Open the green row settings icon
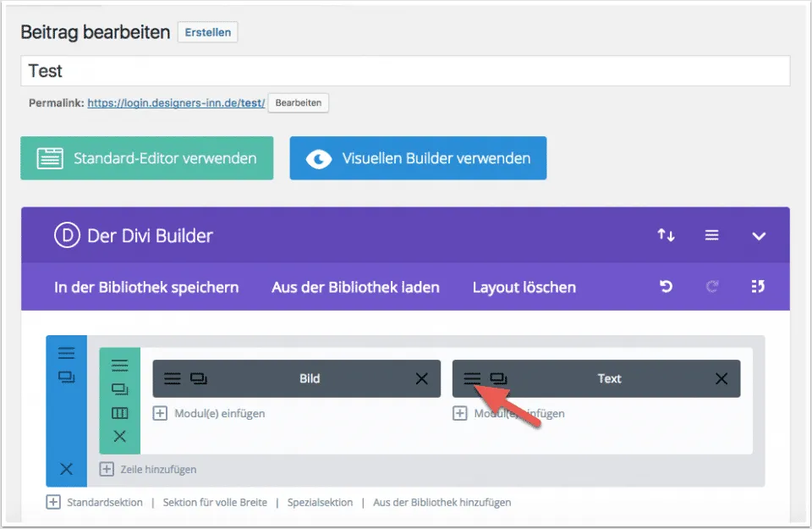The image size is (812, 529). coord(119,366)
